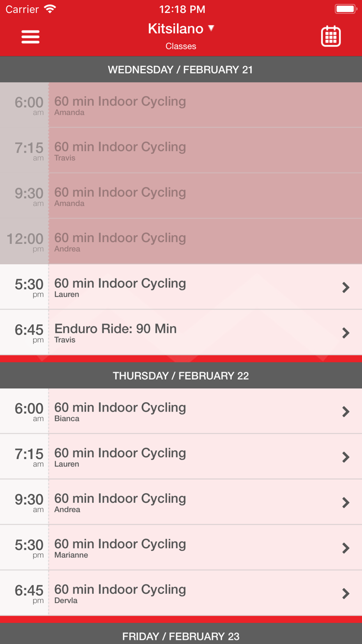
Task: Tap the battery icon in status bar
Action: [345, 8]
